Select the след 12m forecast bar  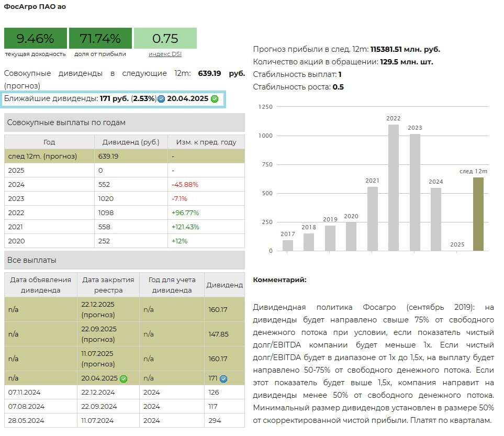click(478, 214)
